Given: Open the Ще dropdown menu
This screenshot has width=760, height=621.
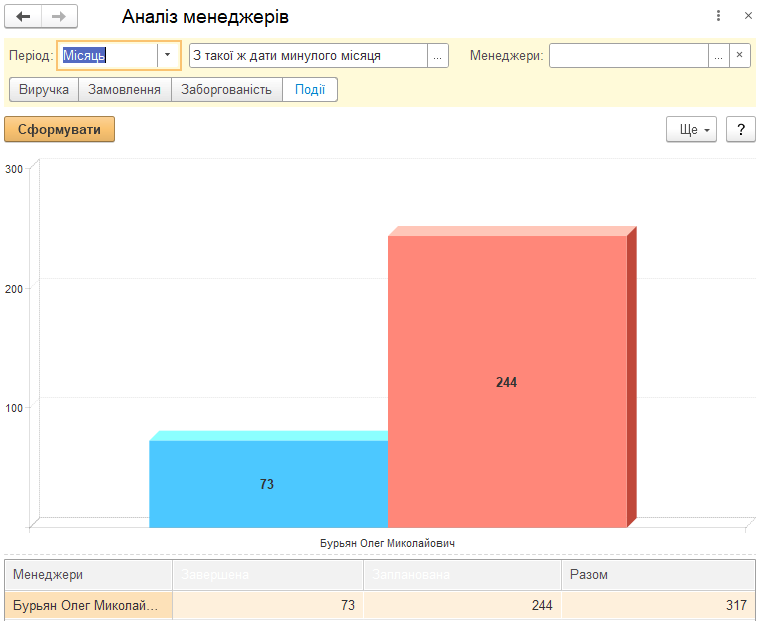Looking at the screenshot, I should 691,129.
